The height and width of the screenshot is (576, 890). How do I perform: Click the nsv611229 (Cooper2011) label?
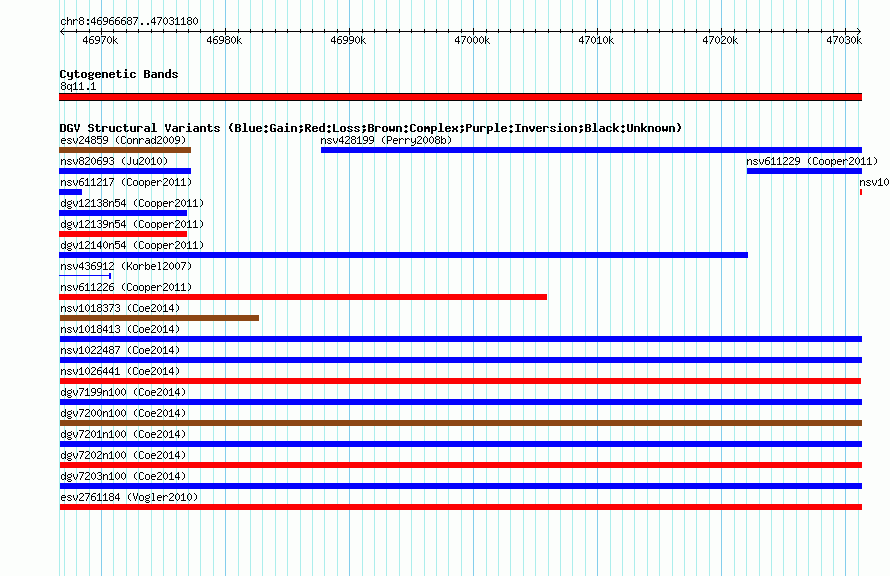(812, 161)
